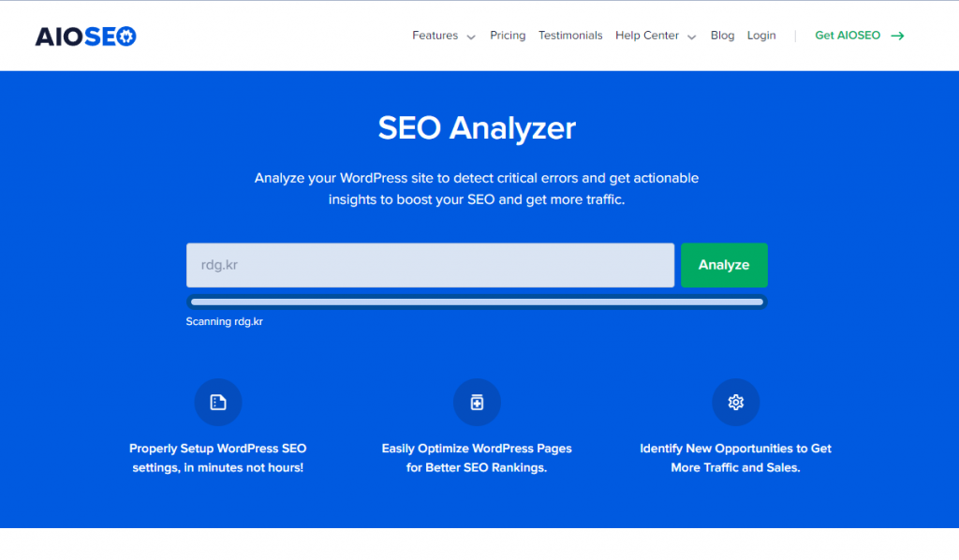Open the Testimonials page
The height and width of the screenshot is (560, 959).
(570, 36)
